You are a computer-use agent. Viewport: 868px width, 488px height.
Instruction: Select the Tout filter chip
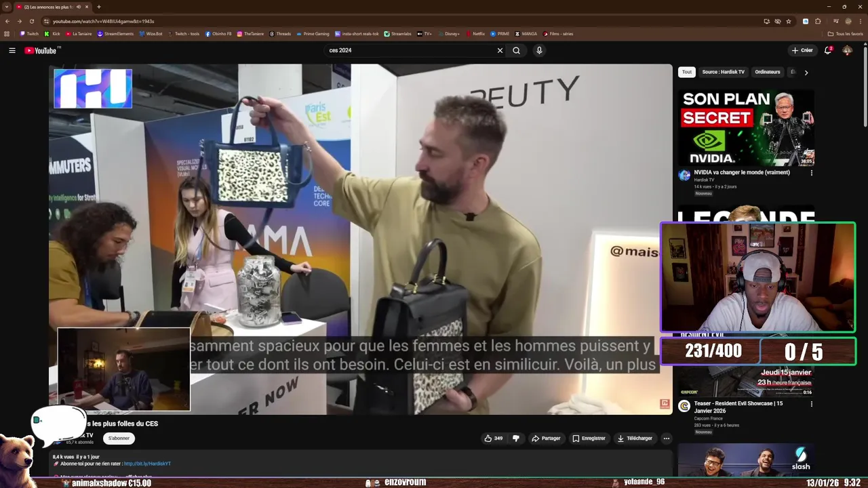click(x=687, y=72)
